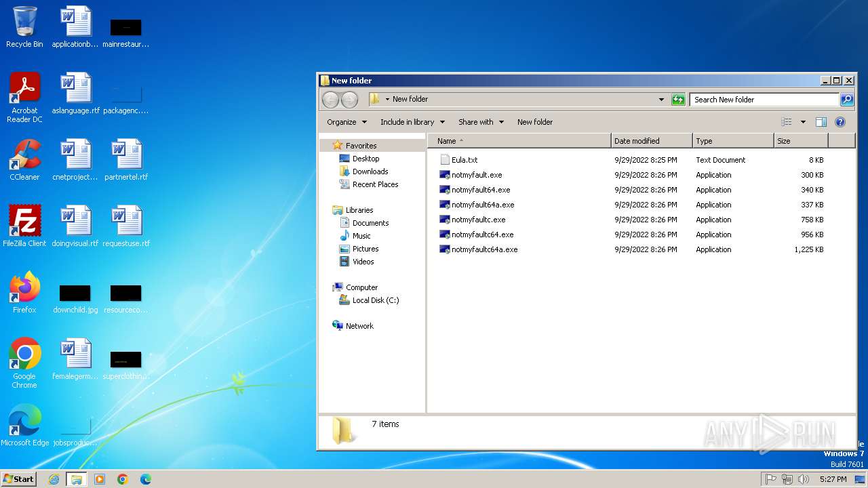Select requestuse.rtf document icon

click(x=126, y=226)
